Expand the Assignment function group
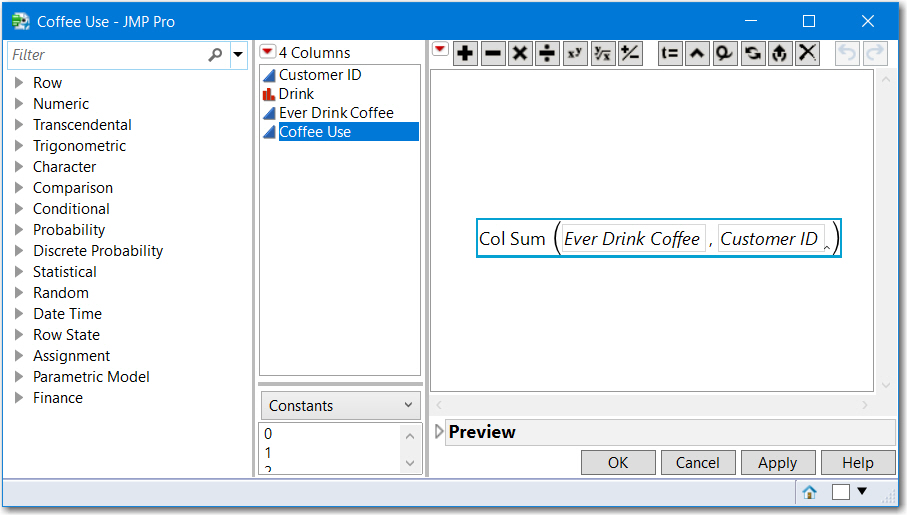The height and width of the screenshot is (515, 907). click(x=19, y=355)
